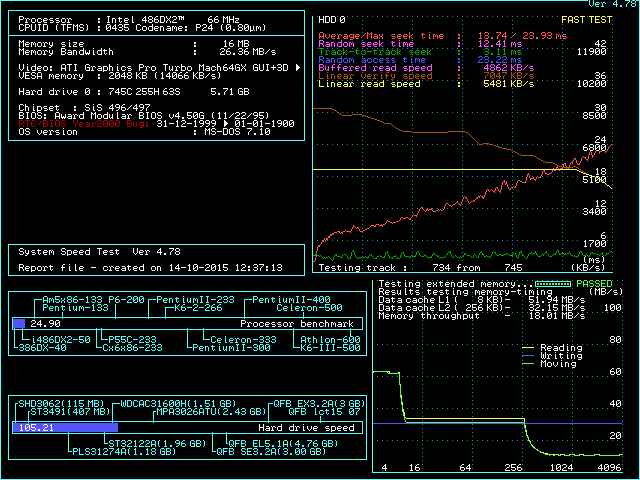640x480 pixels.
Task: Click the ST3491(407 MB) drive label
Action: [x=71, y=411]
